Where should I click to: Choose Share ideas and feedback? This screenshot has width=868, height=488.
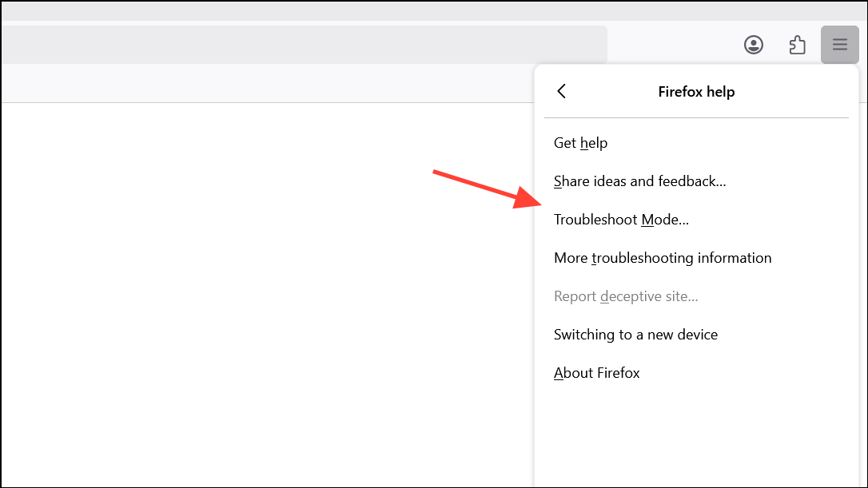[x=639, y=181]
